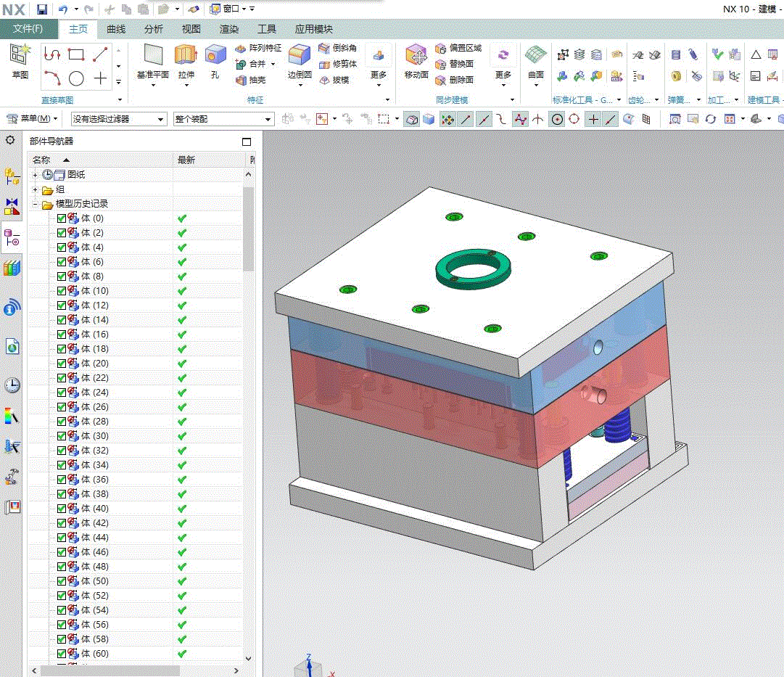
Task: Switch to the 应用模块 ribbon tab
Action: (x=313, y=29)
